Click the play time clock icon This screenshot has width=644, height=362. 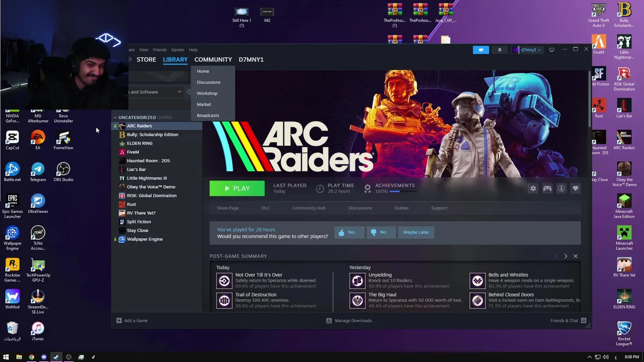320,189
